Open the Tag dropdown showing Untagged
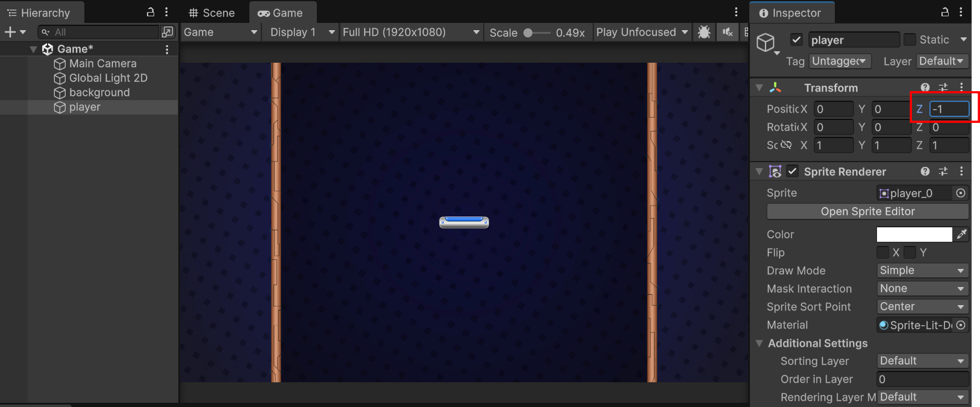Image resolution: width=980 pixels, height=407 pixels. tap(838, 61)
